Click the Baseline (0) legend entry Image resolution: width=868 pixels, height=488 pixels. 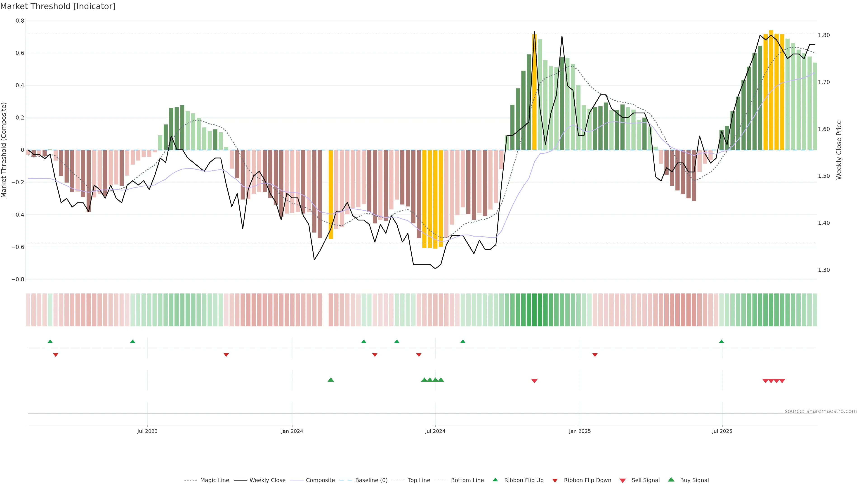coord(371,480)
